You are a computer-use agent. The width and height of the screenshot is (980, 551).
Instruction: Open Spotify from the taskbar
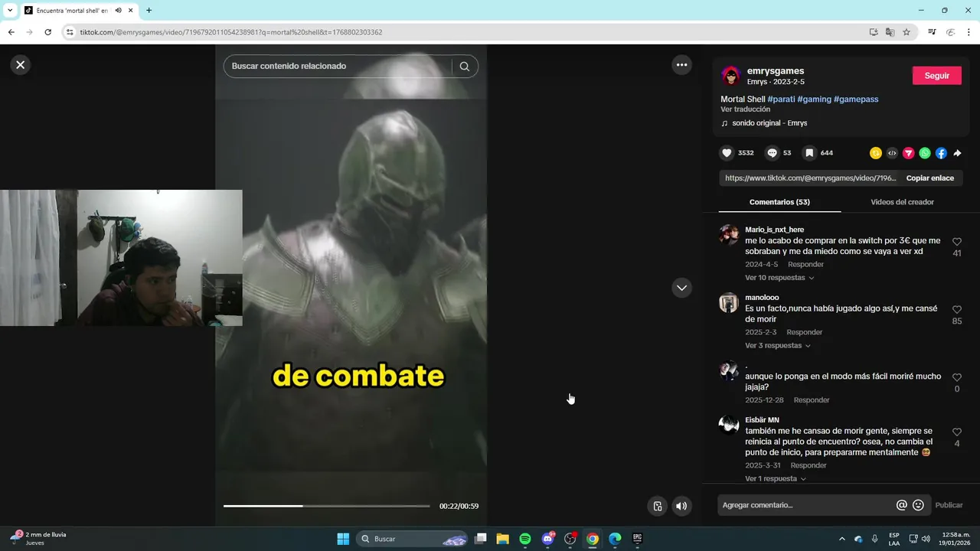(525, 539)
